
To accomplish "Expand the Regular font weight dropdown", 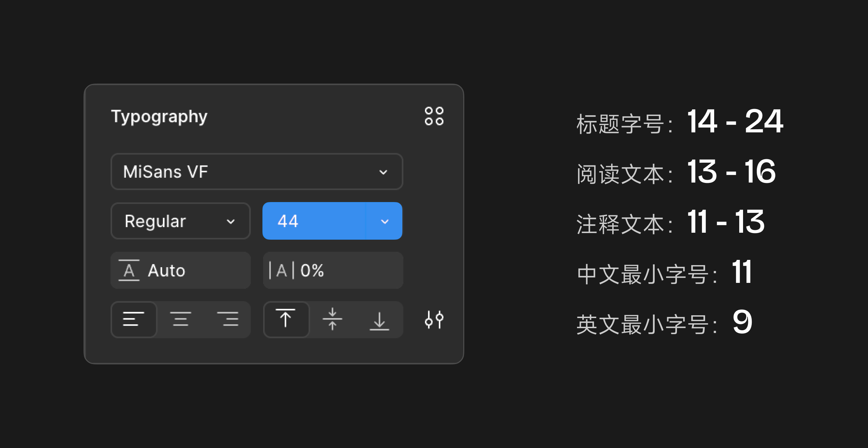I will click(180, 221).
